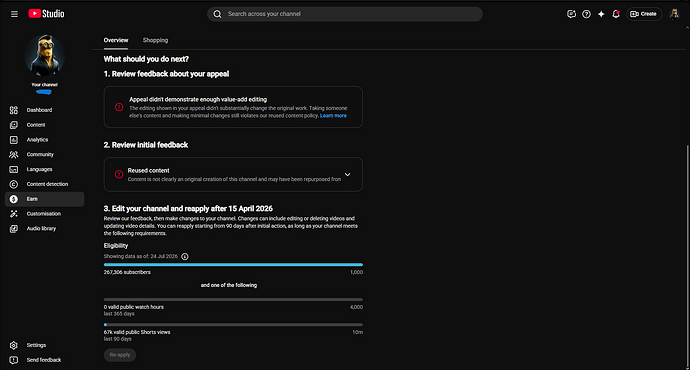Image resolution: width=690 pixels, height=370 pixels.
Task: Click the '4,000' watch hours target value
Action: [356, 307]
